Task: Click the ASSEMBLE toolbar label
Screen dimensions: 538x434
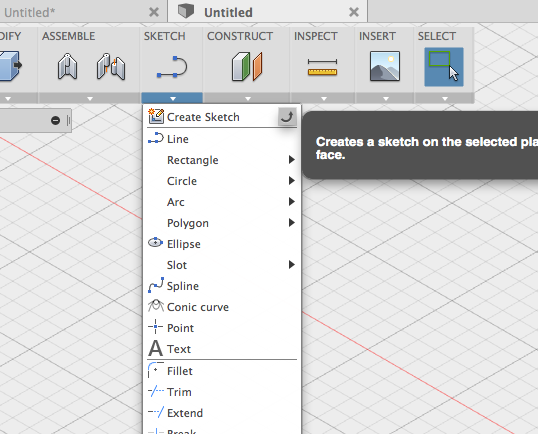Action: (x=68, y=36)
